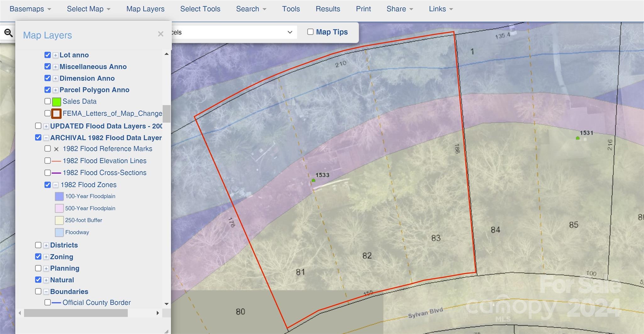Check the 1982 Flood Elevation Lines checkbox
The width and height of the screenshot is (644, 334).
[x=47, y=161]
